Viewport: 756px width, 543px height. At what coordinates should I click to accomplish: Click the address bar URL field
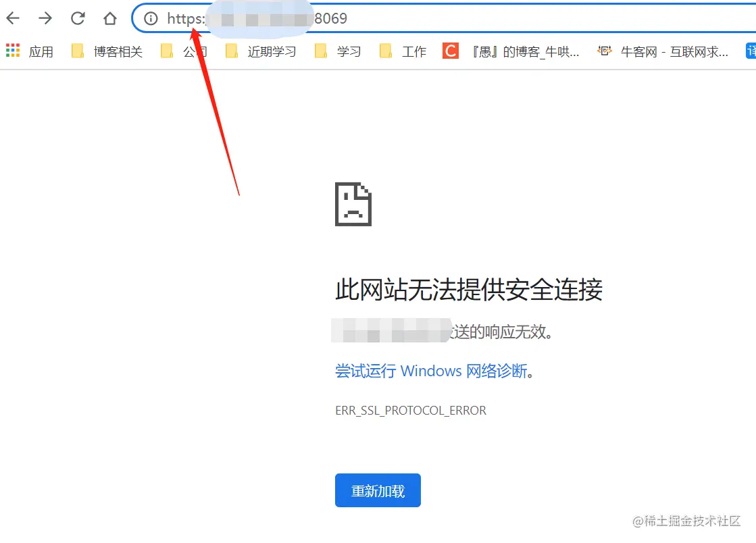(x=444, y=18)
